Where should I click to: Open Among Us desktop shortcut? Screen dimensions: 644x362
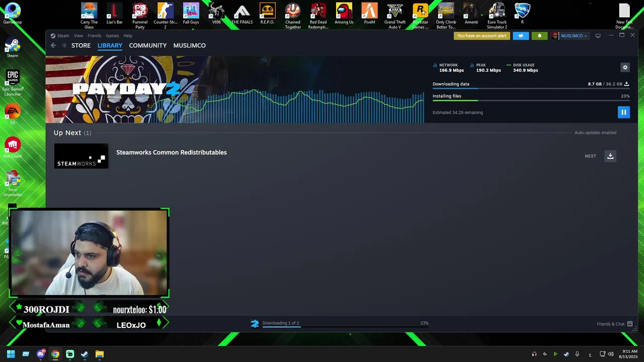tap(344, 14)
